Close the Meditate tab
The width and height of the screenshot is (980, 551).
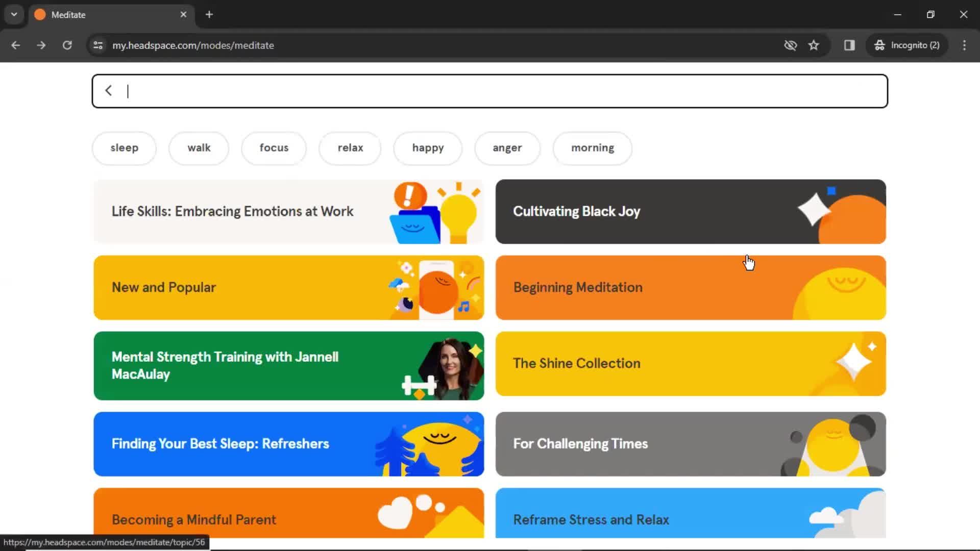pyautogui.click(x=183, y=15)
